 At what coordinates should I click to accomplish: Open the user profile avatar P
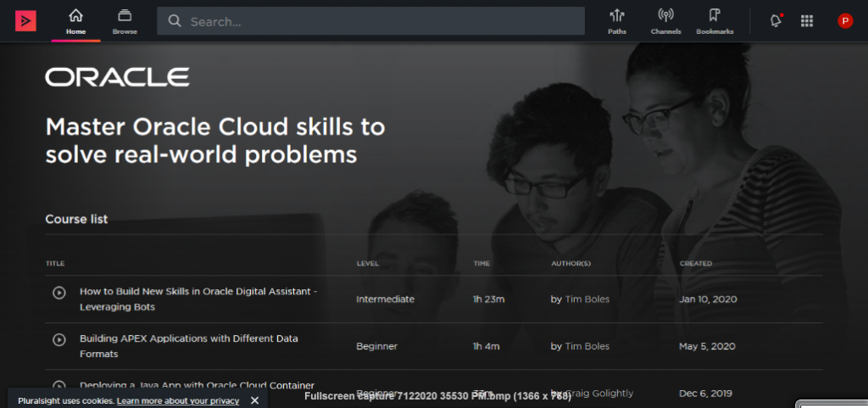(x=845, y=21)
